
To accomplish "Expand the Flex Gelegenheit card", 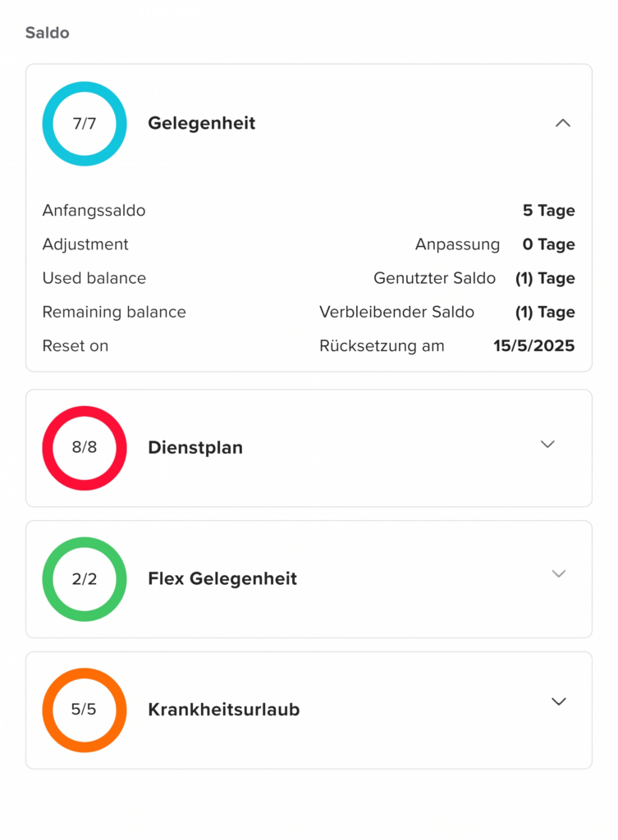I will point(559,574).
